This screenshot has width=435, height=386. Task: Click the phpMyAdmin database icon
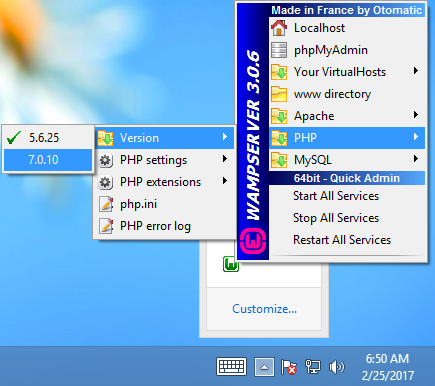(x=279, y=50)
